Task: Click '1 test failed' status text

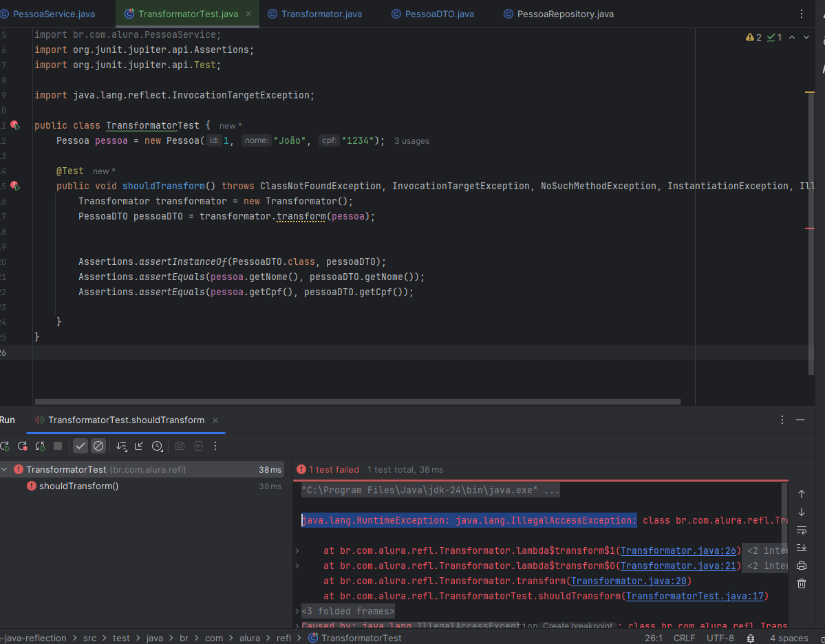Action: [x=334, y=470]
